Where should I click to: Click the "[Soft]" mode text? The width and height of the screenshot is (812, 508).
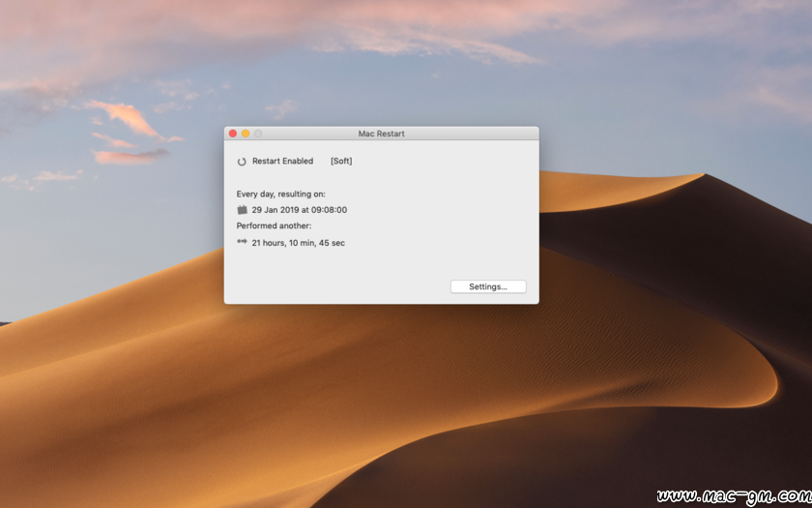[341, 162]
